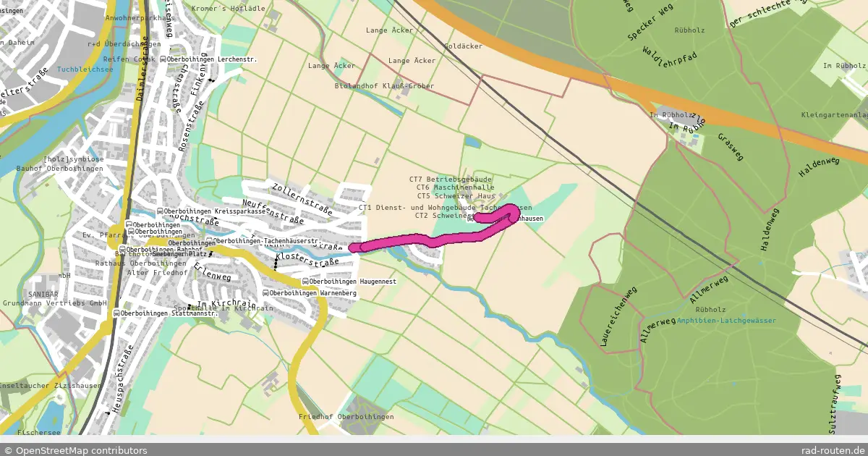Select the Biolandhof Klauß-Gröber label
The height and width of the screenshot is (456, 868).
(x=384, y=86)
